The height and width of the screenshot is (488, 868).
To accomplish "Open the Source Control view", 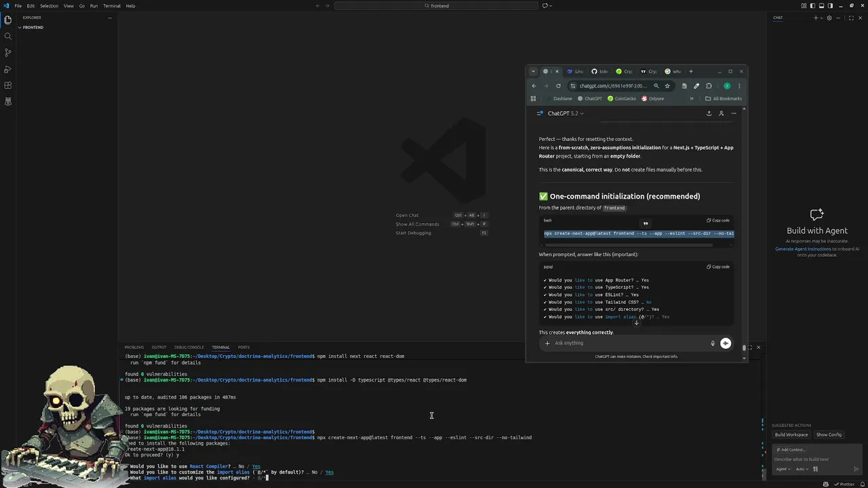I will (8, 52).
